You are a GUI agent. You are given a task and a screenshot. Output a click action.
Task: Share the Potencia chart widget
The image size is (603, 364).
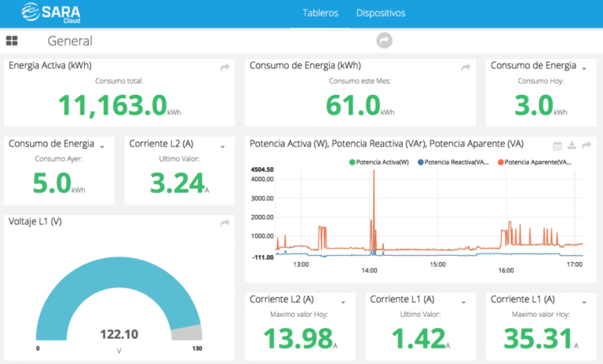coord(587,145)
